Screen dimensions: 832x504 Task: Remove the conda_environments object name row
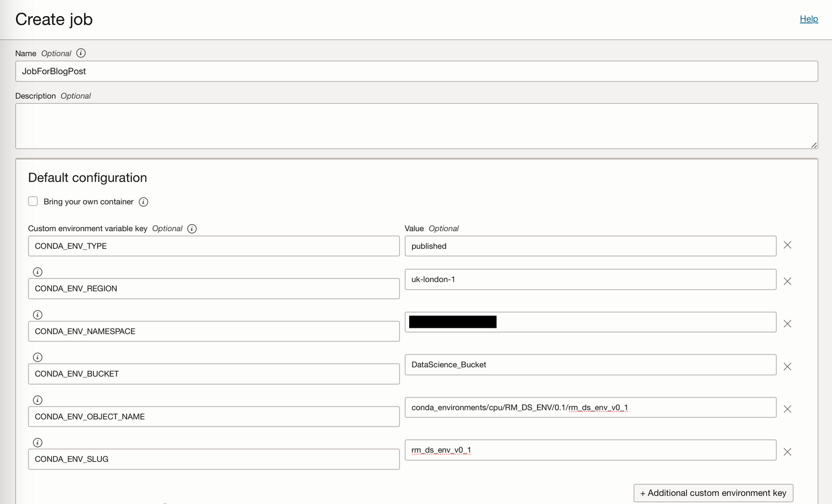787,409
